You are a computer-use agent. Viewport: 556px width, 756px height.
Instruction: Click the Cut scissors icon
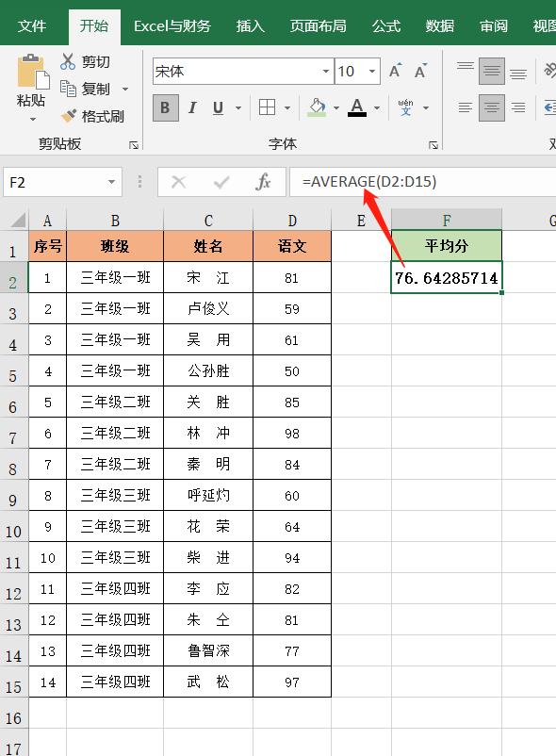(68, 61)
